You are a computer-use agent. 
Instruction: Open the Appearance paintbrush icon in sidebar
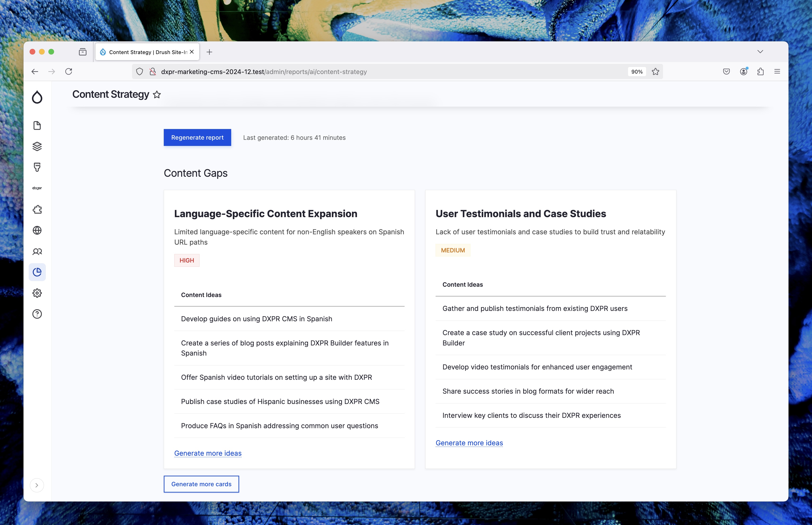click(37, 167)
